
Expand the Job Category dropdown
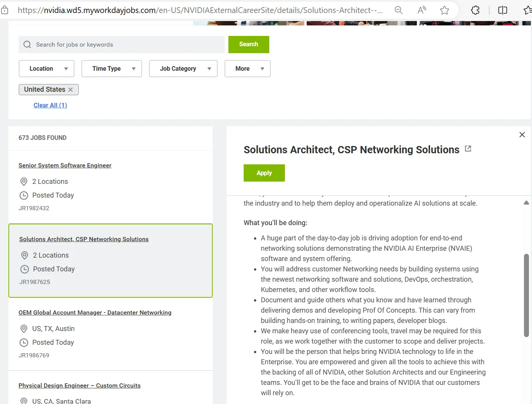(183, 69)
